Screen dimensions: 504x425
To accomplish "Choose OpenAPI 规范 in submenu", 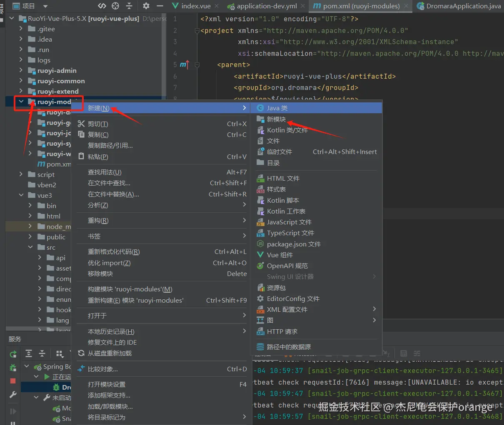I will click(316, 266).
